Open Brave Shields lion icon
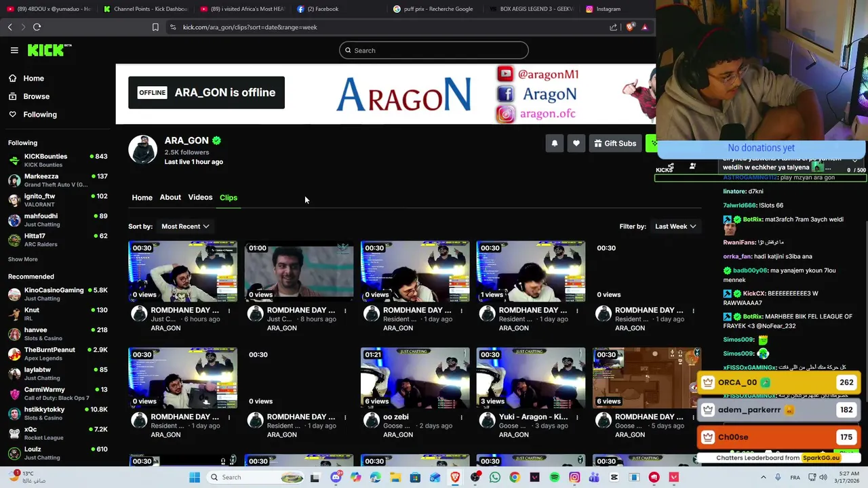This screenshot has height=488, width=868. [x=630, y=27]
